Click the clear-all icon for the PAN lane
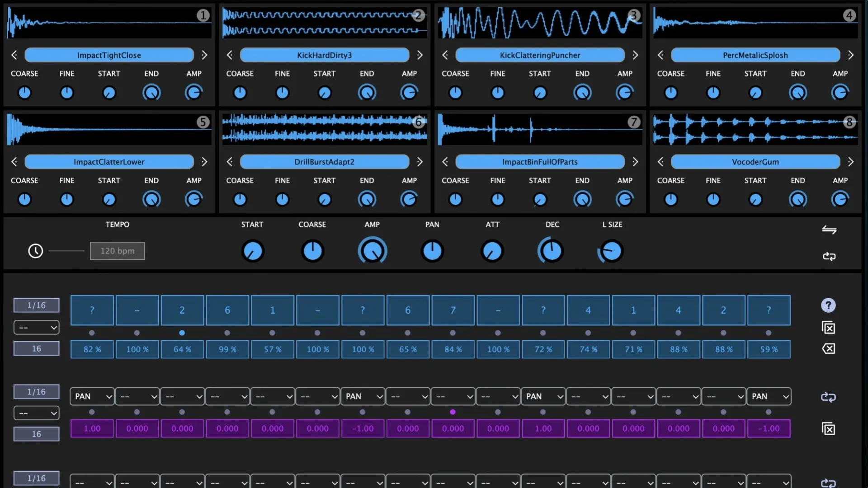This screenshot has width=868, height=488. coord(829,428)
